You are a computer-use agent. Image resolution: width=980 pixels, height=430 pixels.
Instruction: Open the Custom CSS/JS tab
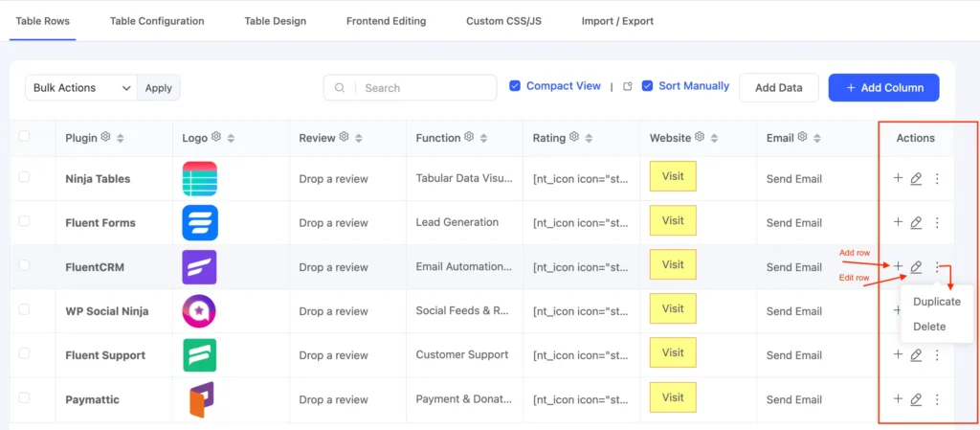click(503, 21)
